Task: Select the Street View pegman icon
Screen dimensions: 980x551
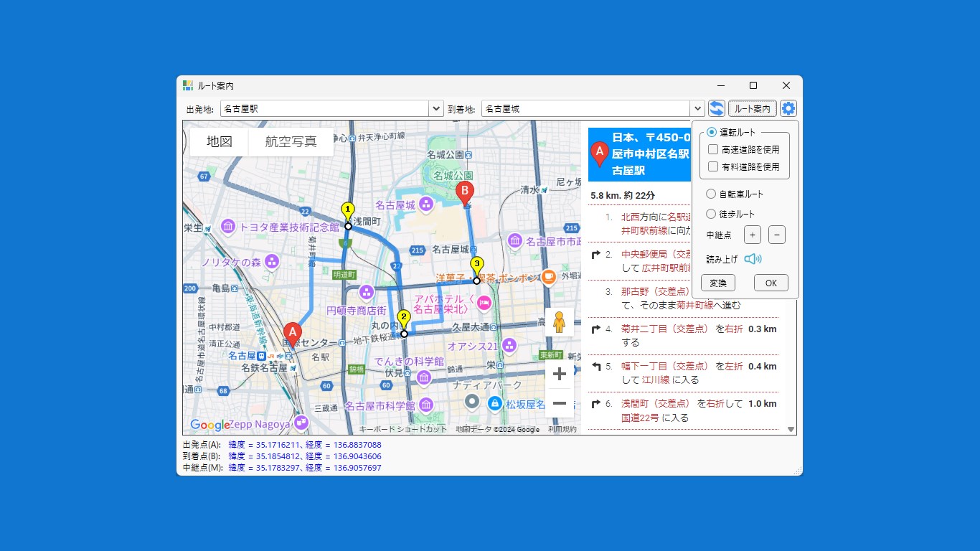Action: (x=560, y=323)
